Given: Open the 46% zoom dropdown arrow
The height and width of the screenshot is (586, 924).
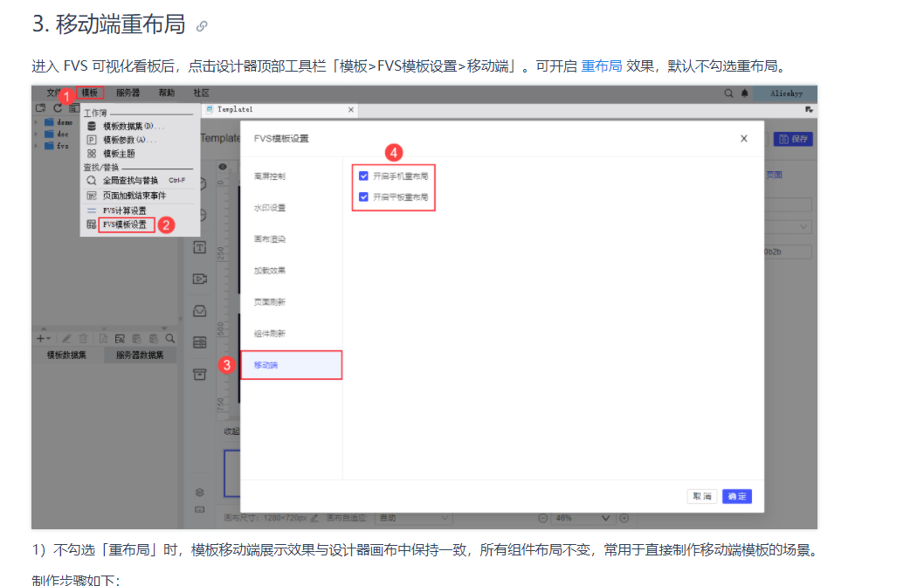Looking at the screenshot, I should 605,518.
